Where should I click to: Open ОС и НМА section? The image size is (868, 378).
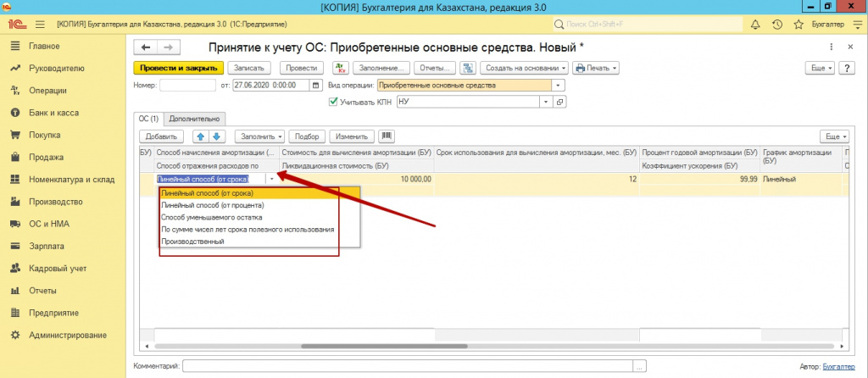48,224
